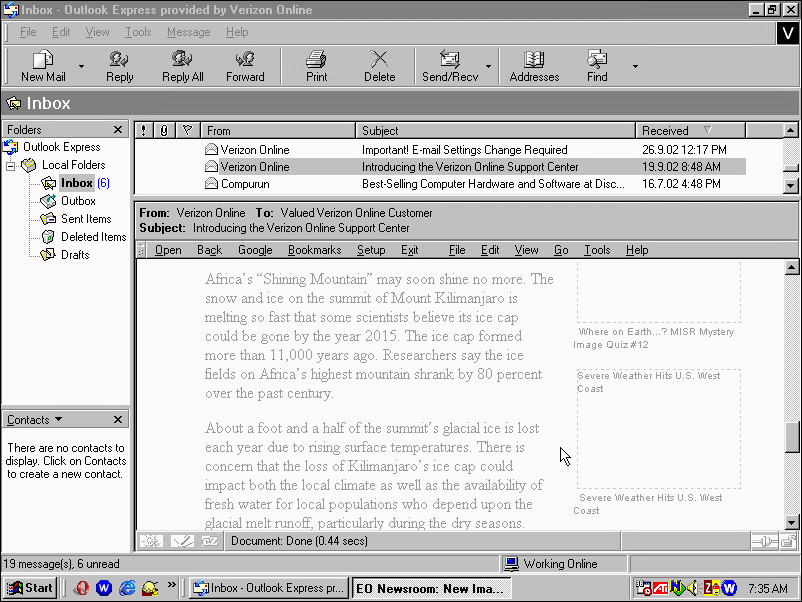Image resolution: width=802 pixels, height=602 pixels.
Task: Sort messages by Received column
Action: point(690,130)
